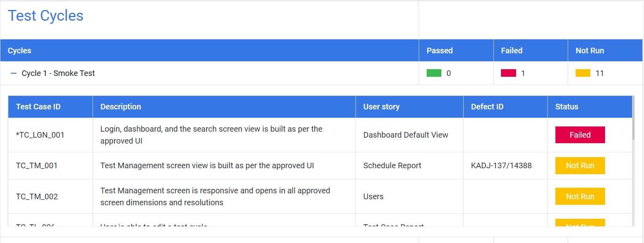Open the Dashboard Default View user story
This screenshot has width=644, height=243.
coord(405,135)
